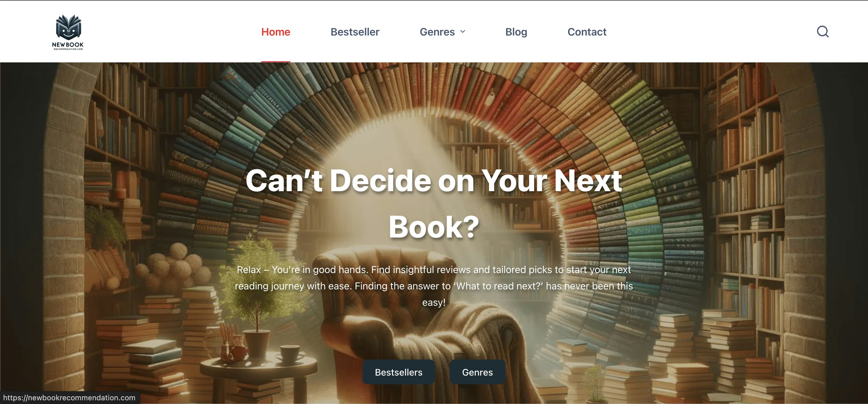Open the Bestseller nav item
Screen dimensions: 868x404
pos(355,32)
